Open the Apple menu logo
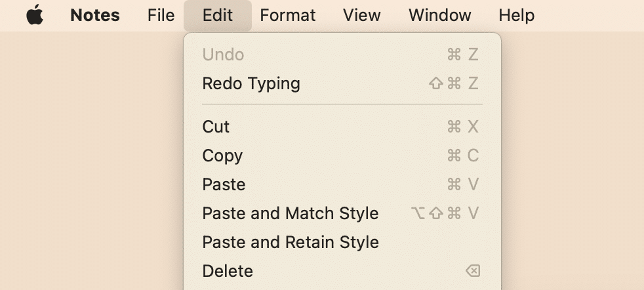This screenshot has height=290, width=644. pos(35,15)
